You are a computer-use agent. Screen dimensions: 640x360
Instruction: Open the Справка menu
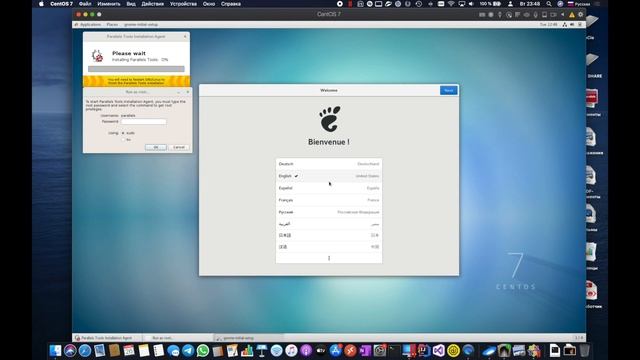click(x=231, y=4)
